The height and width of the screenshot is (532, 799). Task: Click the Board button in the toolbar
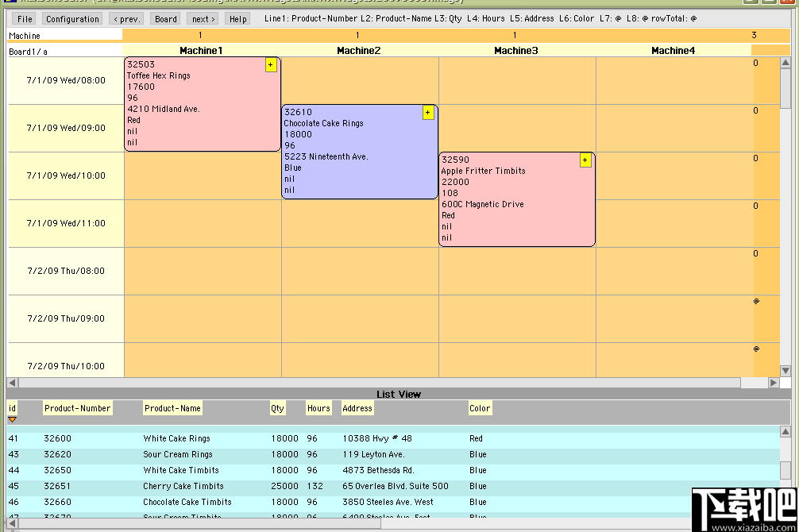pyautogui.click(x=165, y=18)
